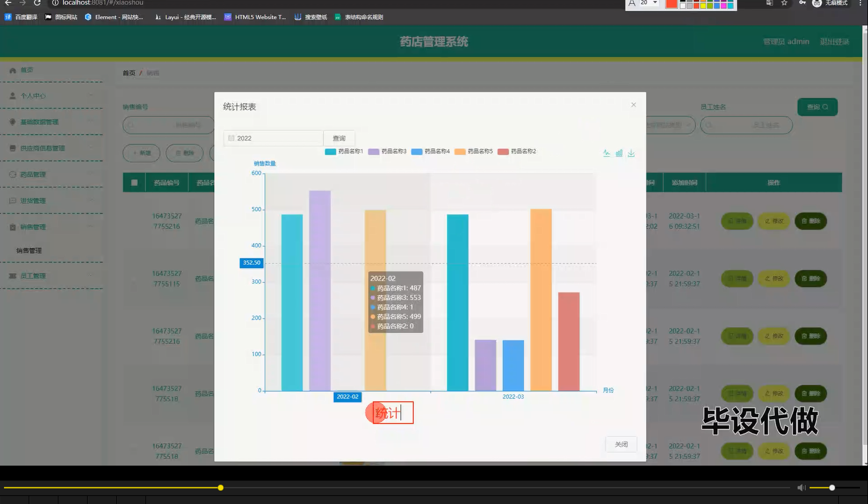This screenshot has width=868, height=504.
Task: Switch chart to line view icon
Action: tap(607, 153)
